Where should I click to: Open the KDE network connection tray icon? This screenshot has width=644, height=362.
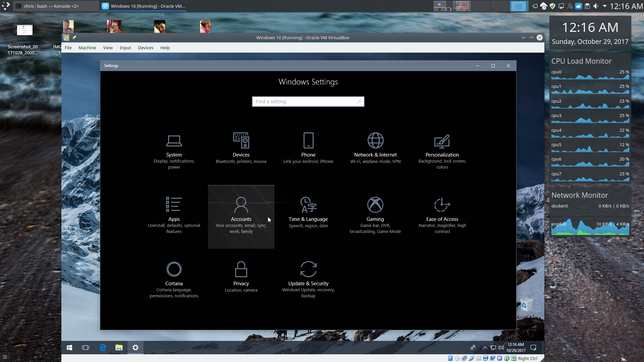pos(561,6)
